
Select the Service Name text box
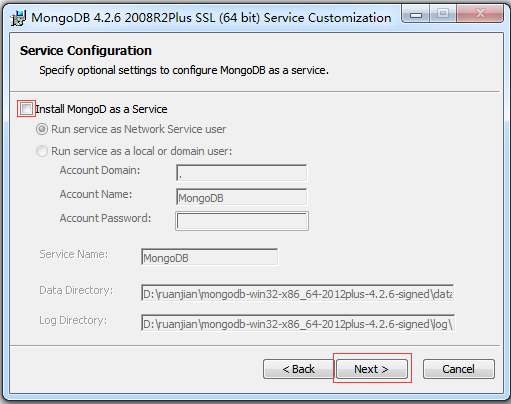pos(209,257)
